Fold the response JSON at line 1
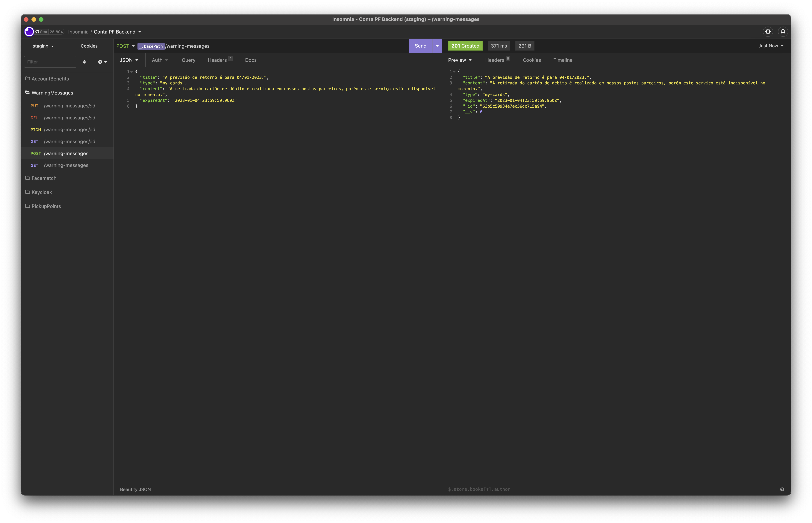 click(454, 72)
